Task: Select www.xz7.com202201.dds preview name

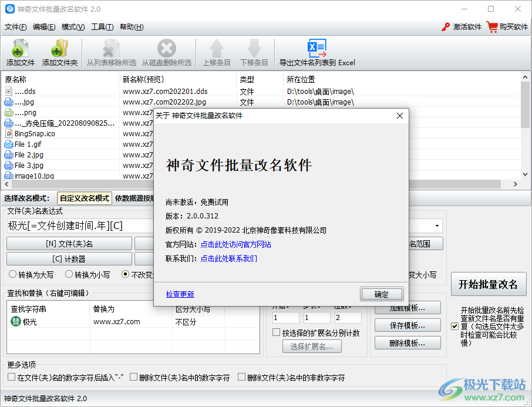Action: point(165,91)
